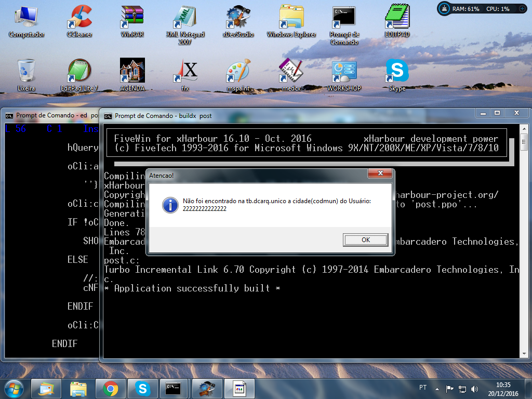This screenshot has width=532, height=399.
Task: Switch to the running app taskbar button
Action: point(240,389)
